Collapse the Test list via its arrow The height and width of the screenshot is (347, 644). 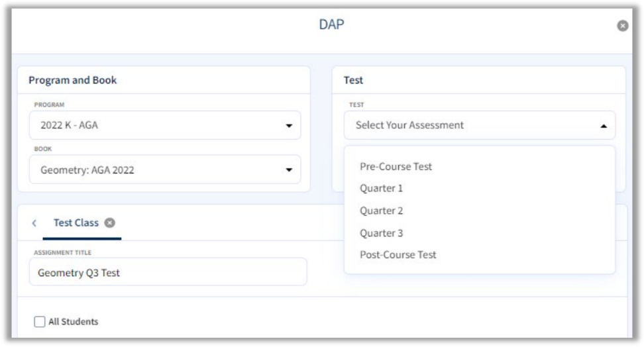(x=603, y=125)
